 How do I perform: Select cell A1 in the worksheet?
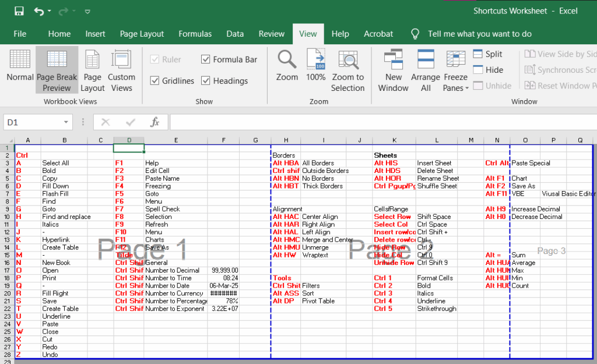coord(27,147)
